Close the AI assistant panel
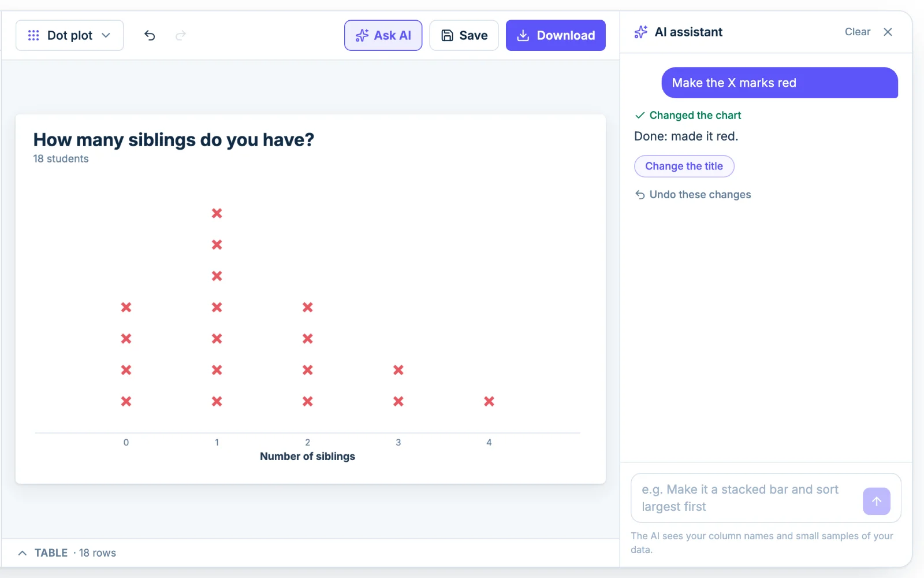924x578 pixels. pyautogui.click(x=888, y=32)
